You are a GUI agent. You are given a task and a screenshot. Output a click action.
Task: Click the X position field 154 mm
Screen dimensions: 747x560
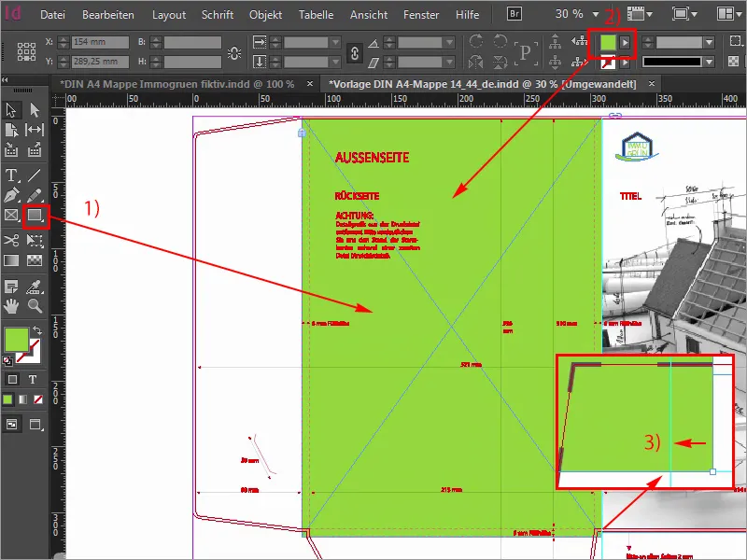tap(100, 42)
